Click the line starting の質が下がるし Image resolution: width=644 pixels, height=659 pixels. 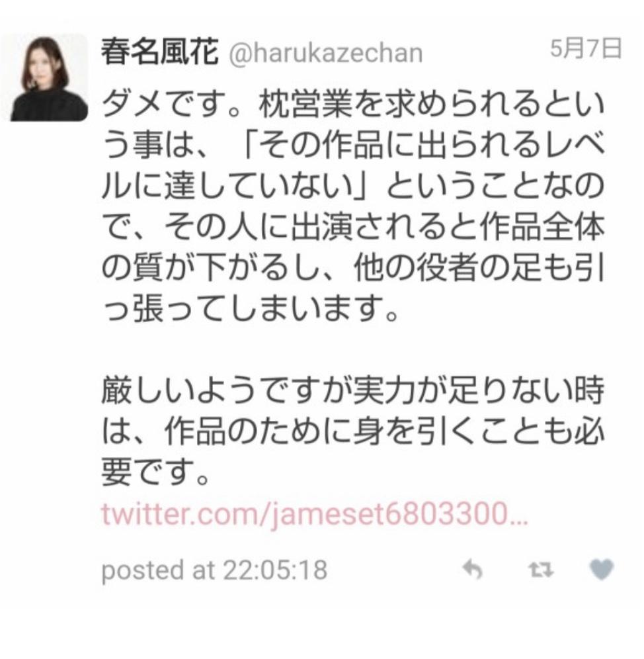point(353,268)
